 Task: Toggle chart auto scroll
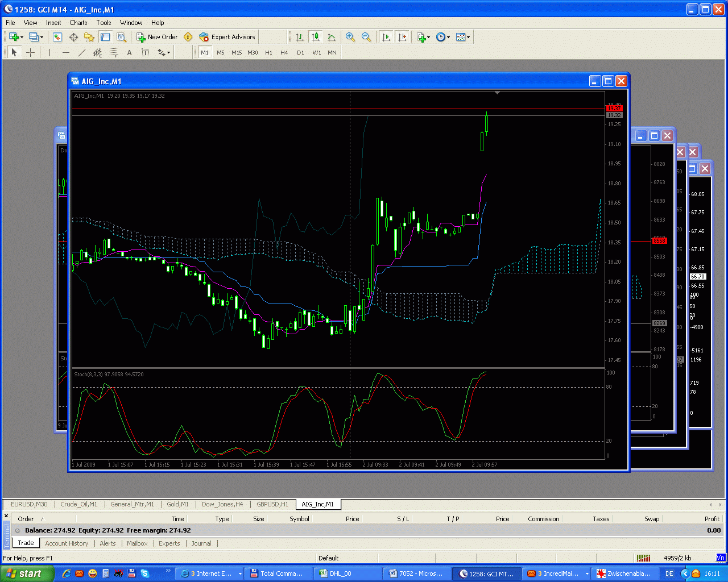click(x=386, y=37)
